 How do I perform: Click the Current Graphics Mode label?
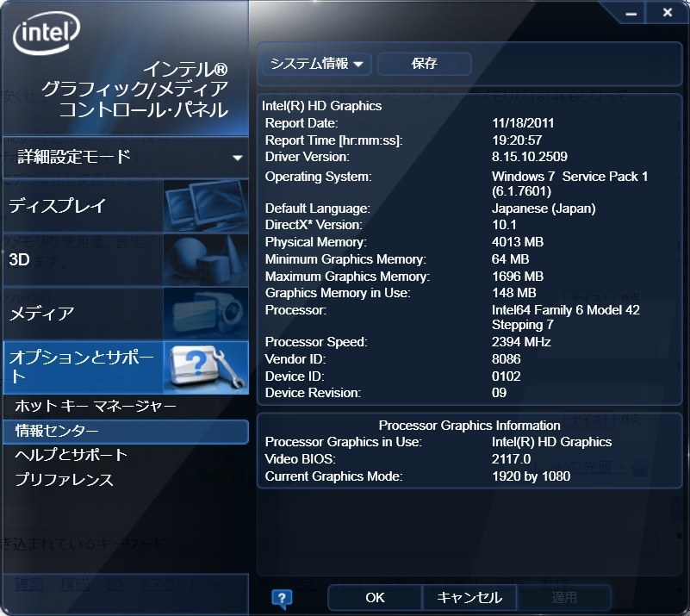coord(333,476)
